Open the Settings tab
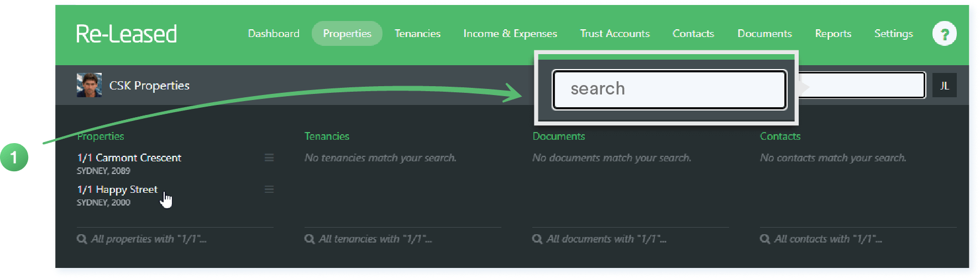 [893, 34]
